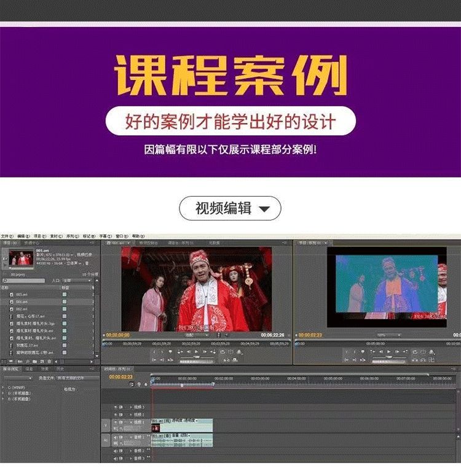Open the Source monitor zoom level dropdown
461x476 pixels.
pyautogui.click(x=197, y=335)
